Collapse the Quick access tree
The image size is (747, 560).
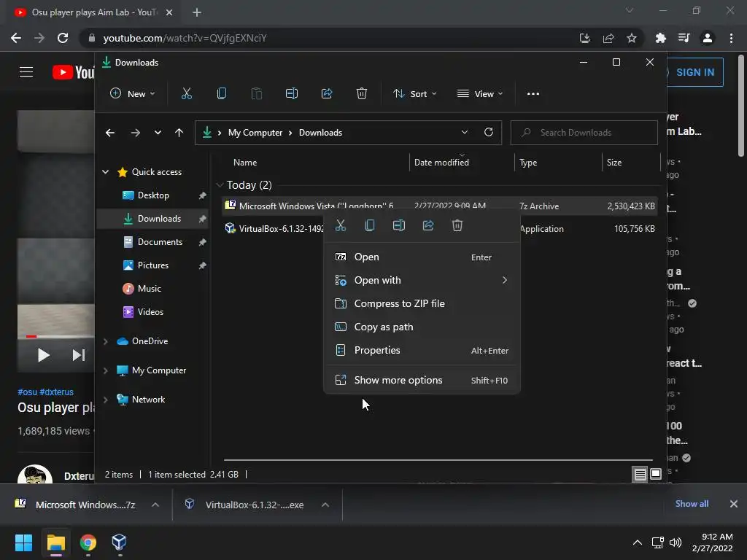(x=105, y=172)
